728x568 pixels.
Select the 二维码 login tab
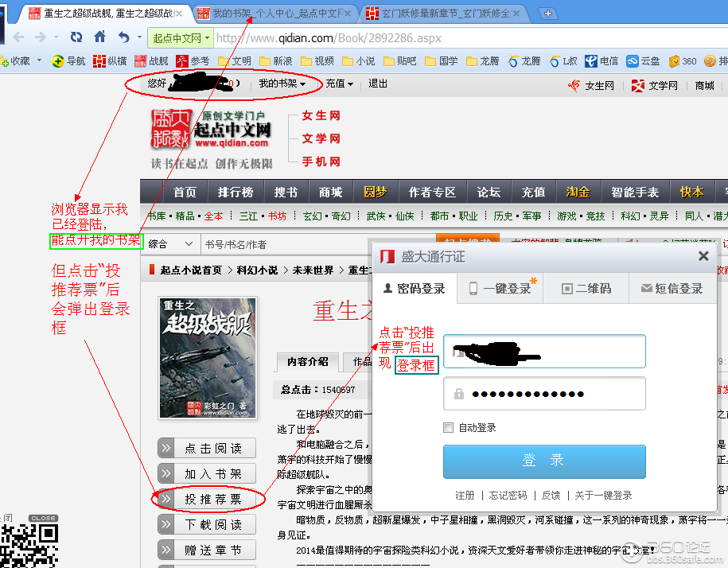[x=586, y=289]
